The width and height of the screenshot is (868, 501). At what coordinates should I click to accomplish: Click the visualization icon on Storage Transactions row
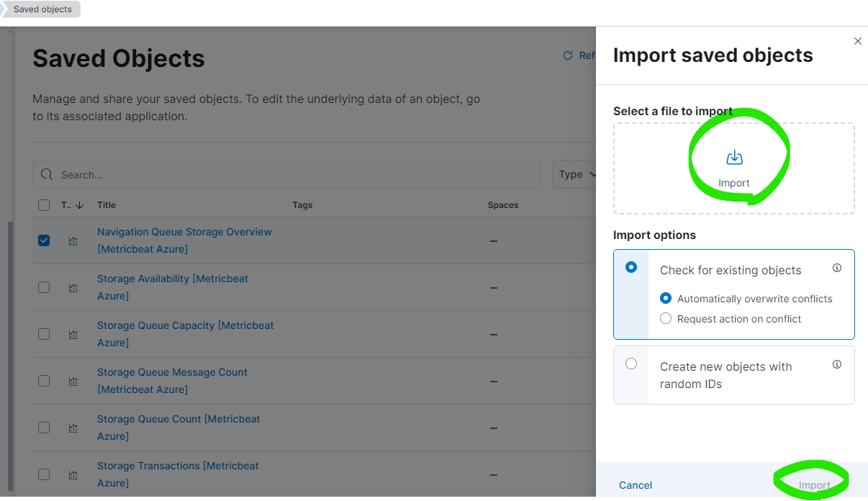[73, 474]
